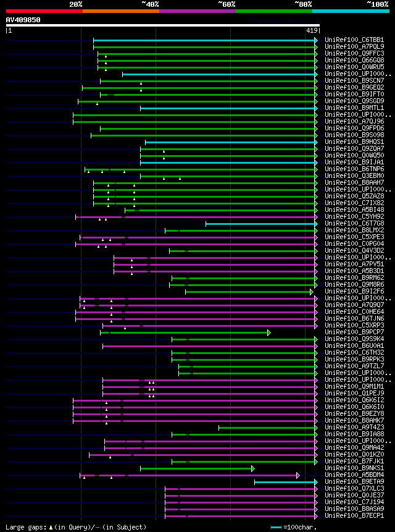The height and width of the screenshot is (532, 395).
Task: Select the UniRef100_Q3EBM0 hit name
Action: (x=354, y=175)
